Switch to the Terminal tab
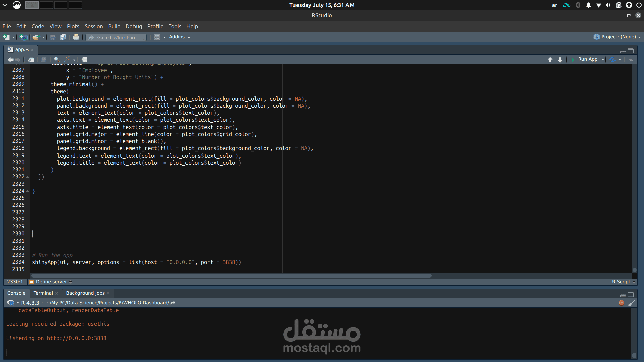This screenshot has width=644, height=362. 43,293
